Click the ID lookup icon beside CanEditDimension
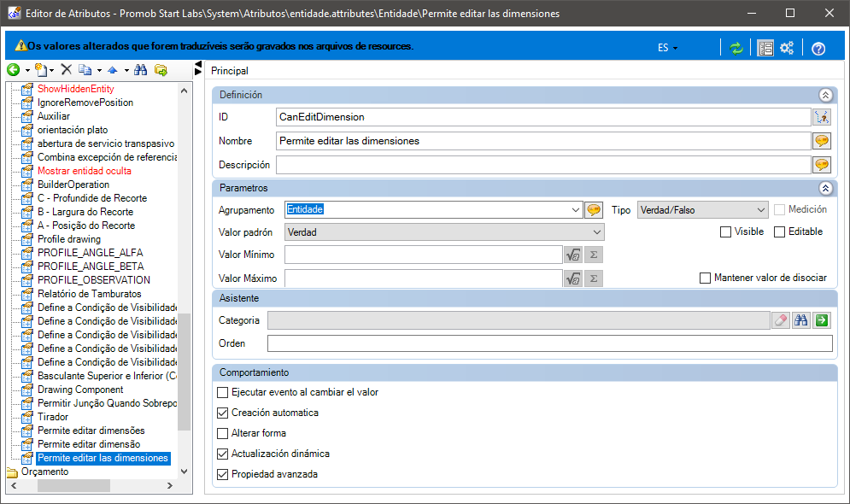The height and width of the screenshot is (504, 850). (822, 117)
